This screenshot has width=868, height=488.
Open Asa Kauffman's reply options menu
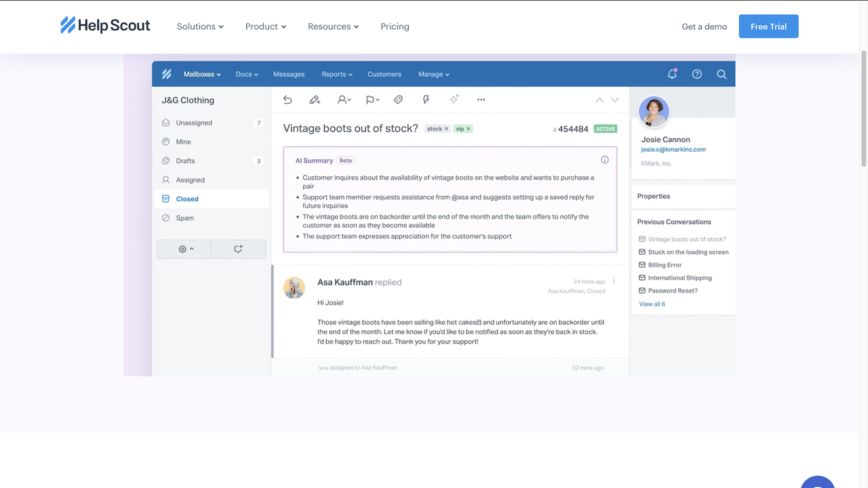(614, 281)
